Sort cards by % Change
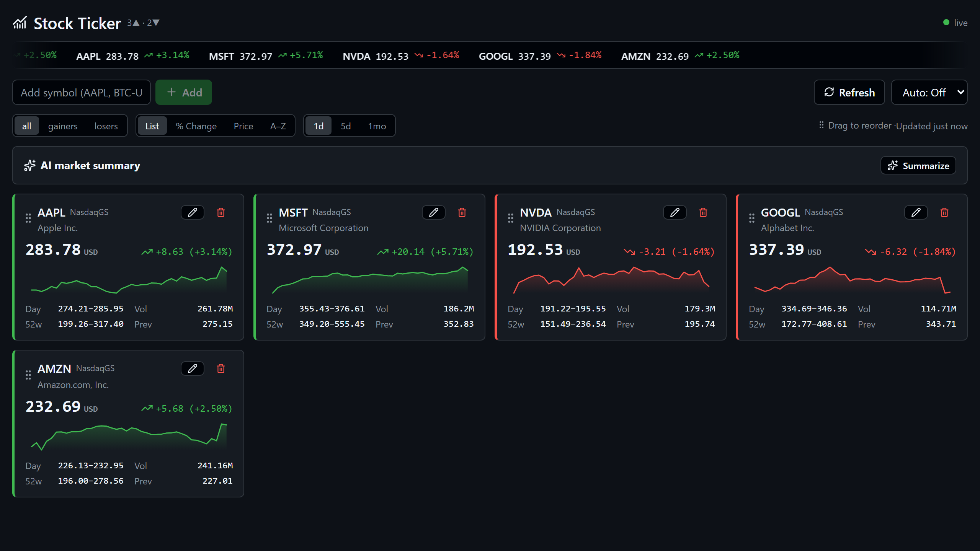 196,126
